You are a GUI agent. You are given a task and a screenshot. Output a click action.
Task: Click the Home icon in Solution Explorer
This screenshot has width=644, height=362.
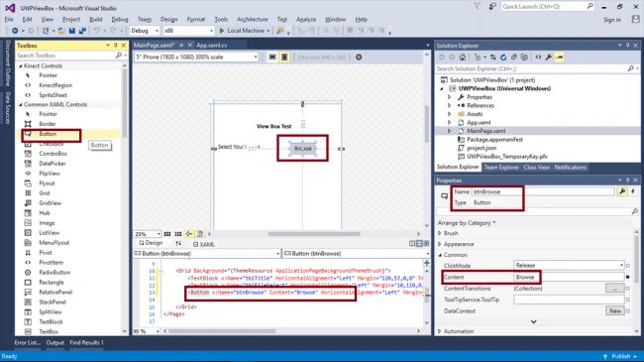[463, 58]
